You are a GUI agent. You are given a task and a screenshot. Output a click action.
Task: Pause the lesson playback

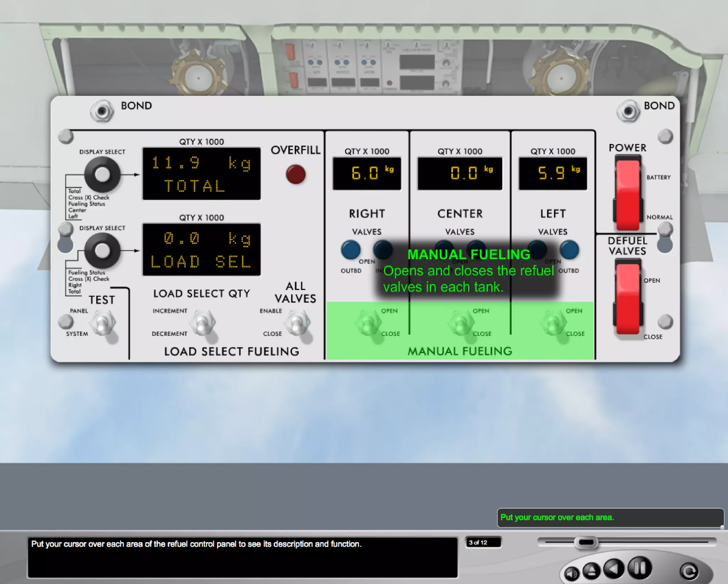tap(639, 567)
